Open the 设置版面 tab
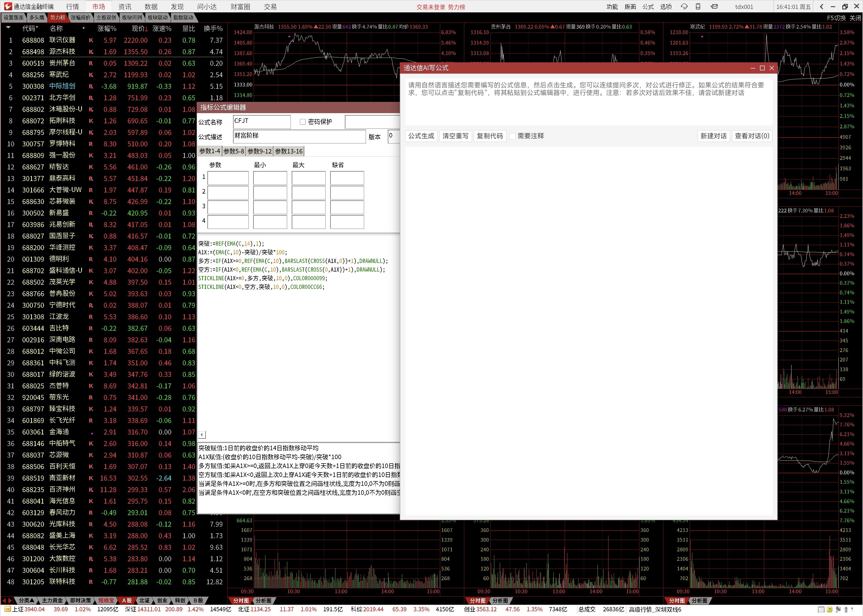This screenshot has width=863, height=616. 14,18
